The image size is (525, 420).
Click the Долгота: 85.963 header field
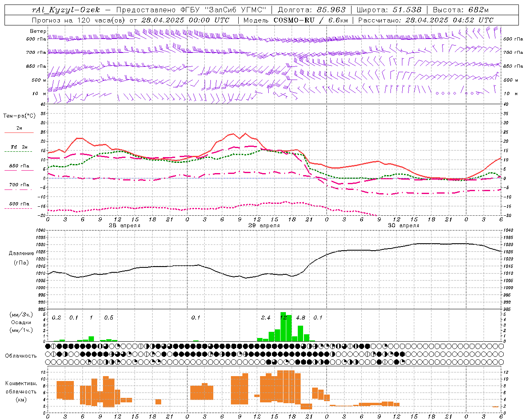pos(312,10)
